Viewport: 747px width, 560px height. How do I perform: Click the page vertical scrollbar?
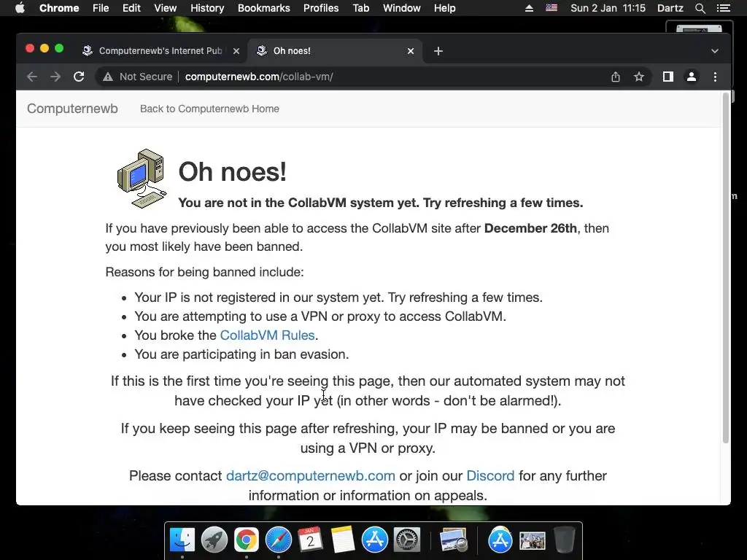(x=726, y=267)
